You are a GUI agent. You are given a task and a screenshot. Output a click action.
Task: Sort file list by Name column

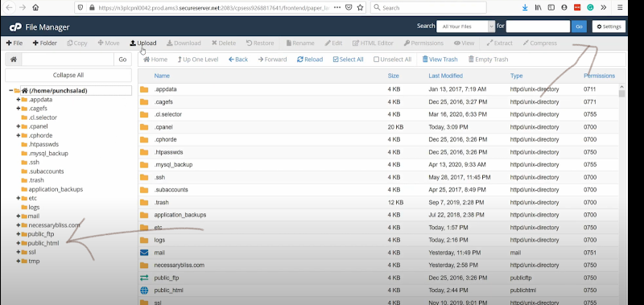click(162, 76)
